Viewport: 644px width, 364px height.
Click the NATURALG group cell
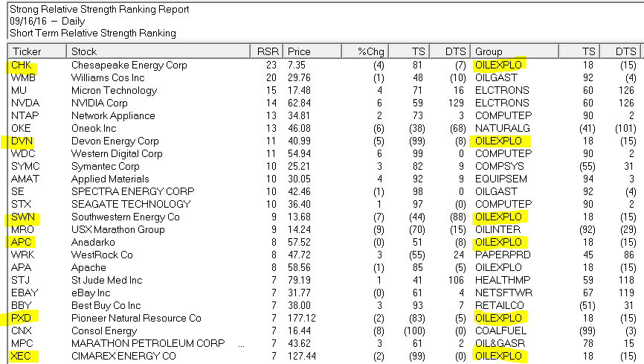tap(502, 128)
